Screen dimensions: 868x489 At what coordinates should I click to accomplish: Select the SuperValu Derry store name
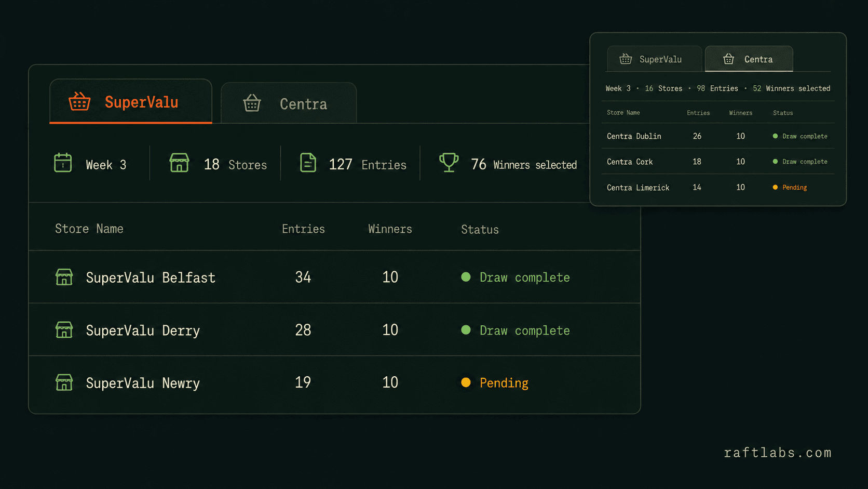(143, 331)
